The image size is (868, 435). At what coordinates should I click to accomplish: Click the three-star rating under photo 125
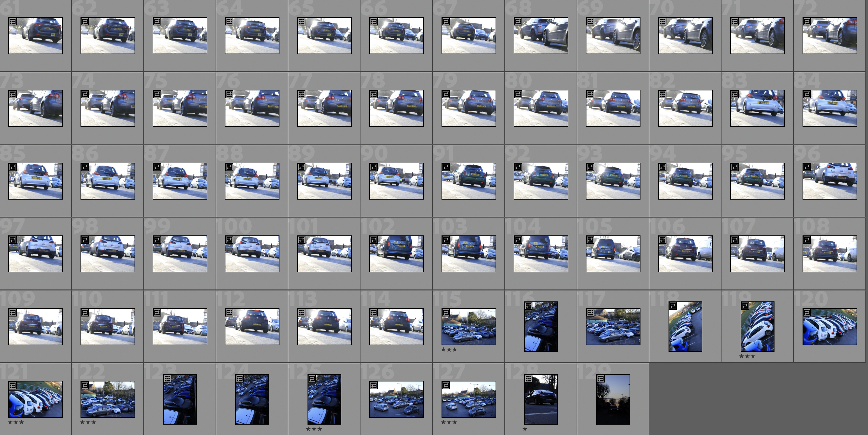[314, 429]
